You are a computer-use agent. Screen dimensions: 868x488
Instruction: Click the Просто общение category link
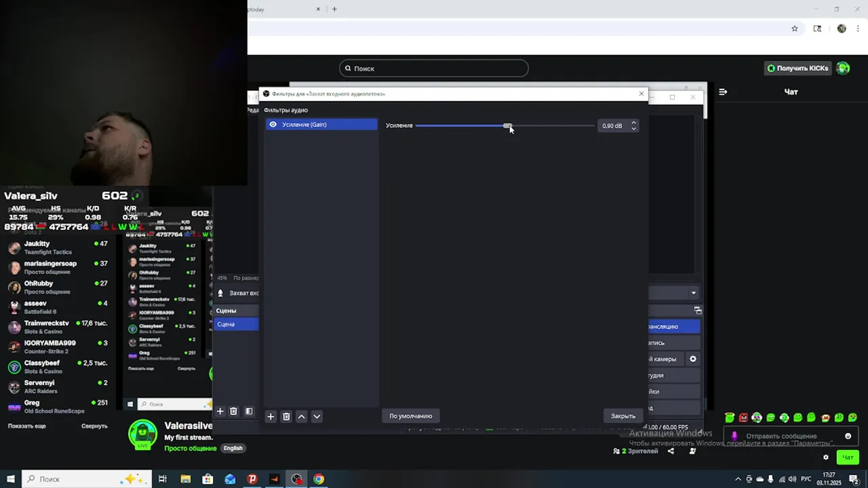tap(191, 448)
